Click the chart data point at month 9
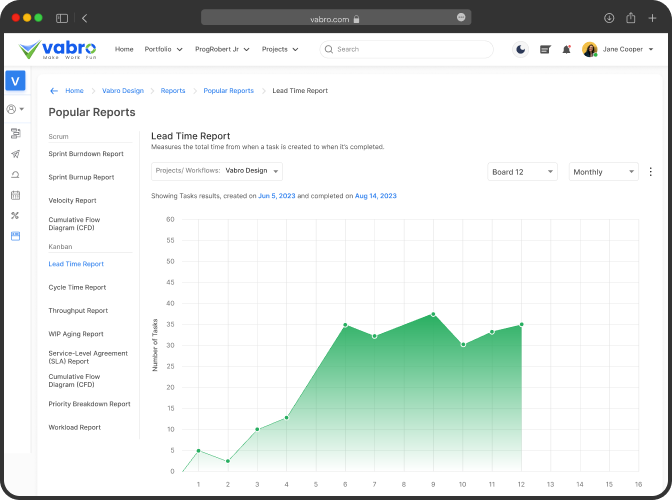672x500 pixels. tap(433, 314)
